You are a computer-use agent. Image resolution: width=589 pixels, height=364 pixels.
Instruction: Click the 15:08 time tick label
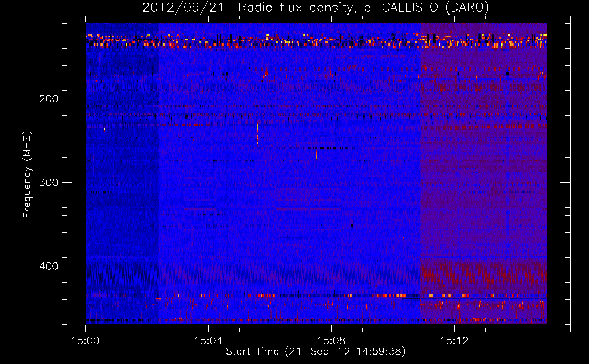[331, 341]
